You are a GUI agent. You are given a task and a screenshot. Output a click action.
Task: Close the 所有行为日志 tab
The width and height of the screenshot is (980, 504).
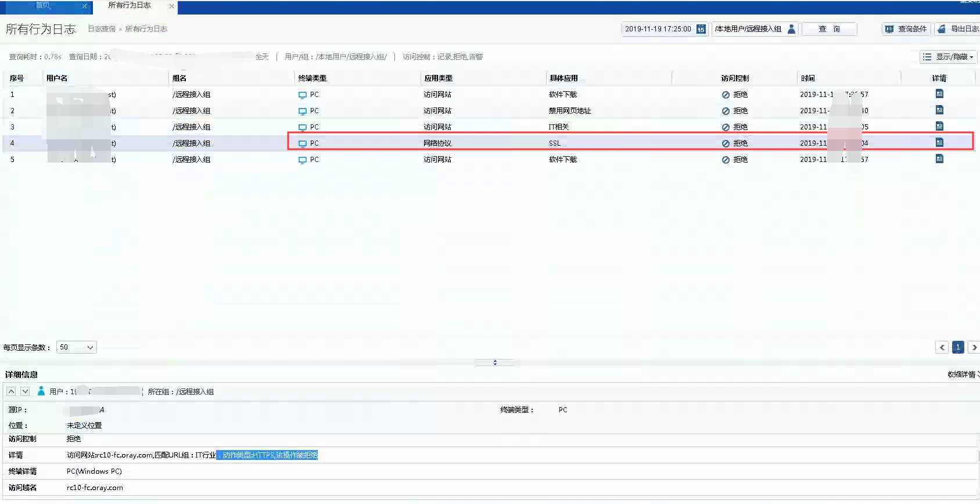click(171, 6)
